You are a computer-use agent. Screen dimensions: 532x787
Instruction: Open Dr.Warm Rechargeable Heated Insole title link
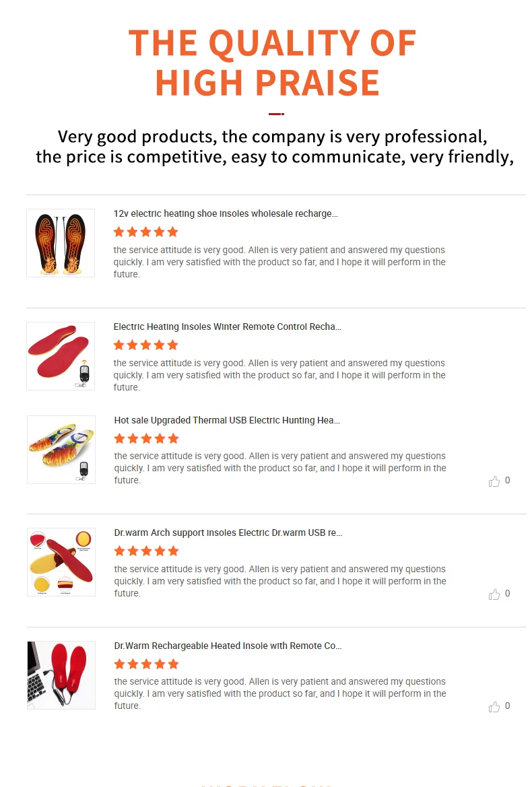click(228, 646)
